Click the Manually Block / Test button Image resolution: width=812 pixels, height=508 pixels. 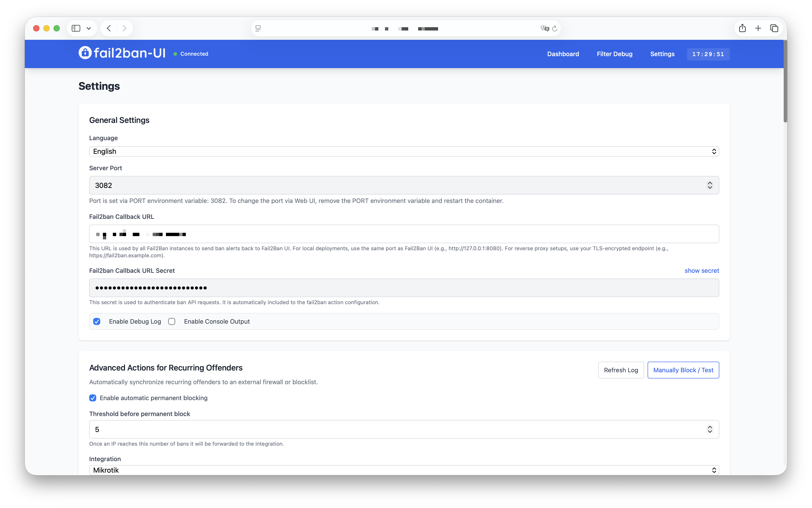point(683,370)
